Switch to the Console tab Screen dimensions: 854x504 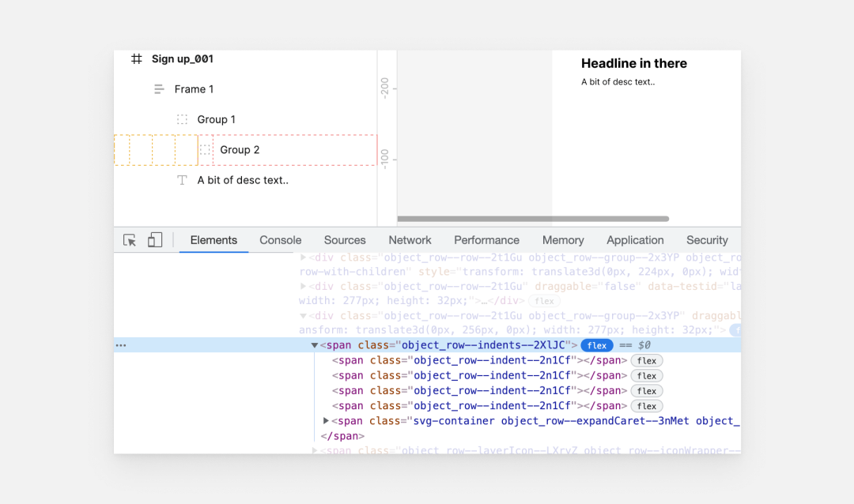pyautogui.click(x=281, y=240)
